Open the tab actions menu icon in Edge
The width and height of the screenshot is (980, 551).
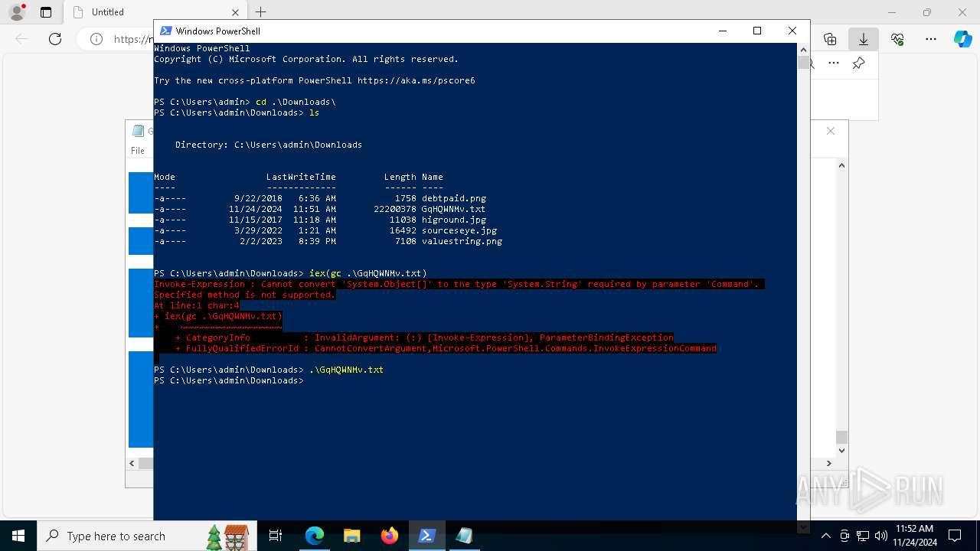click(46, 12)
